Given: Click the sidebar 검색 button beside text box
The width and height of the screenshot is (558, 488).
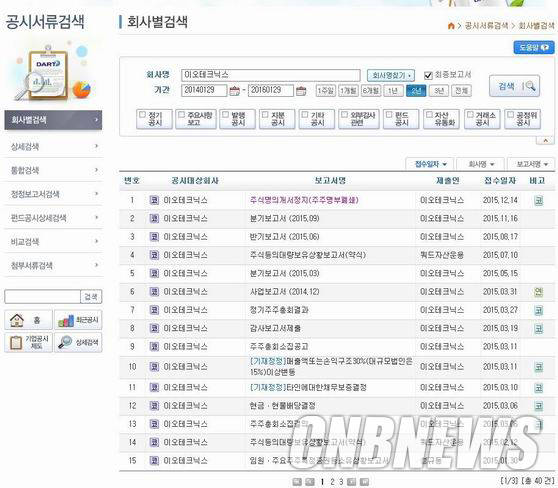Looking at the screenshot, I should point(91,297).
